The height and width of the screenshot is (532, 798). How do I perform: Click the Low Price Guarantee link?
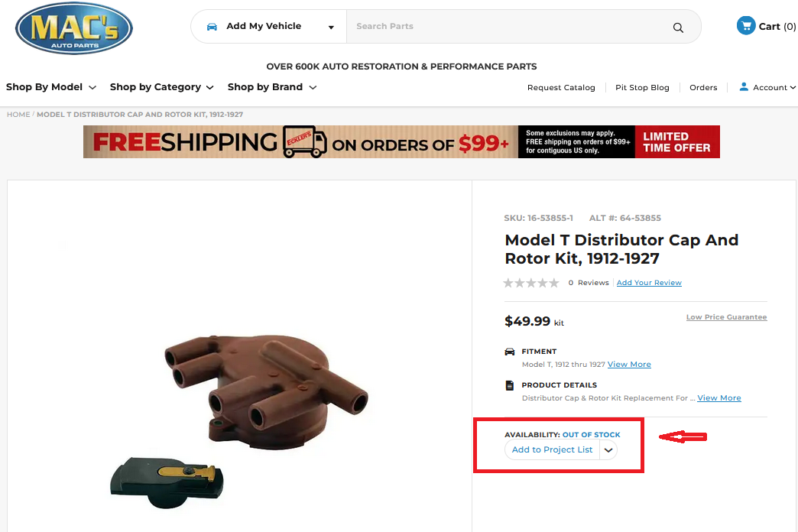point(726,317)
